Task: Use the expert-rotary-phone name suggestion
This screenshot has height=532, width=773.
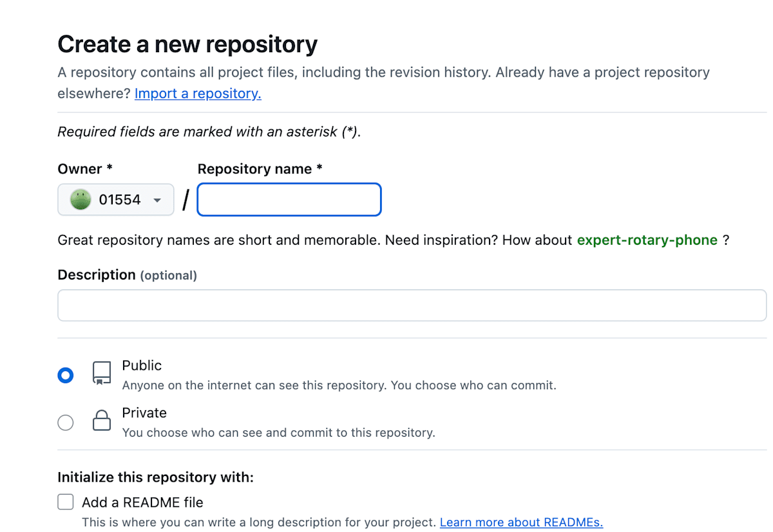Action: (647, 240)
